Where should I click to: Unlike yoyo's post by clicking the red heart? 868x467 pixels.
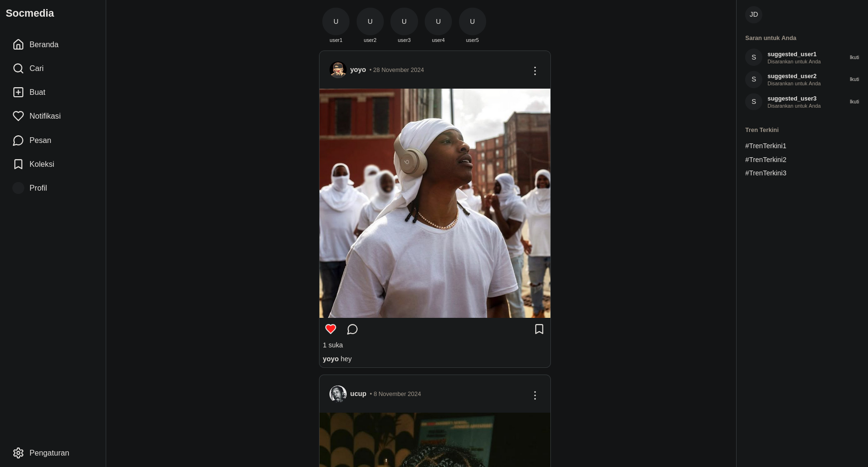coord(330,329)
